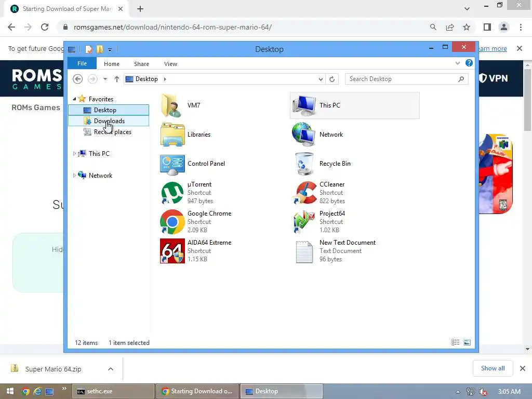Open Super Mario 64.zip download options arrow
532x399 pixels.
111,369
